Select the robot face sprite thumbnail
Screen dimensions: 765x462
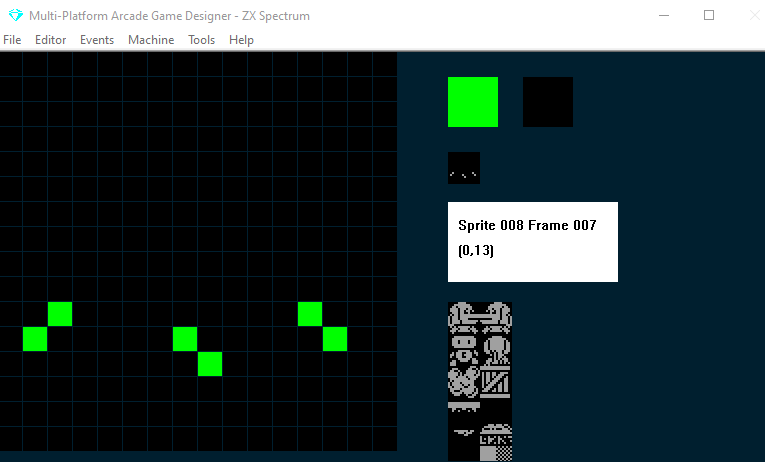click(x=464, y=350)
